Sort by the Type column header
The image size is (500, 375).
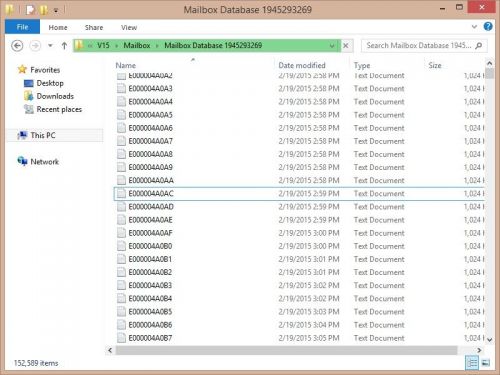pyautogui.click(x=362, y=65)
